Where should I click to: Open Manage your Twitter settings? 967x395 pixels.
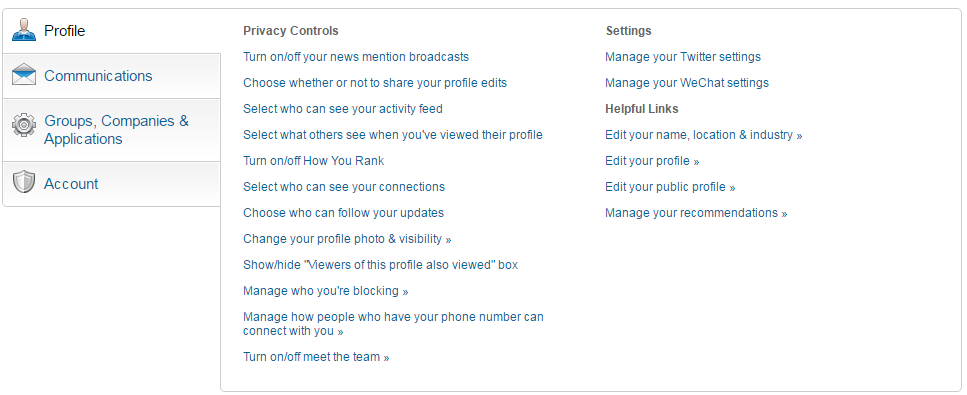click(683, 57)
